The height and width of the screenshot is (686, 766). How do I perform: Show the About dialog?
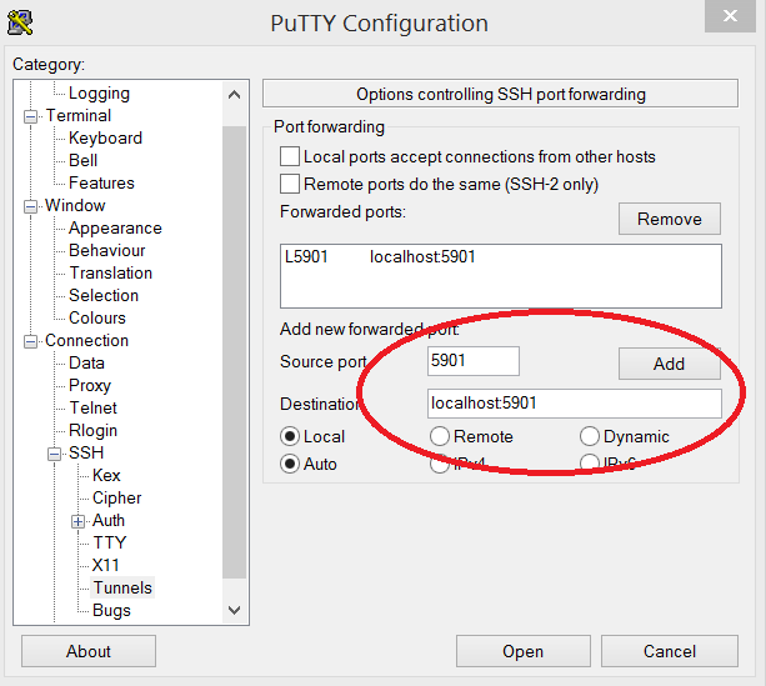[88, 651]
